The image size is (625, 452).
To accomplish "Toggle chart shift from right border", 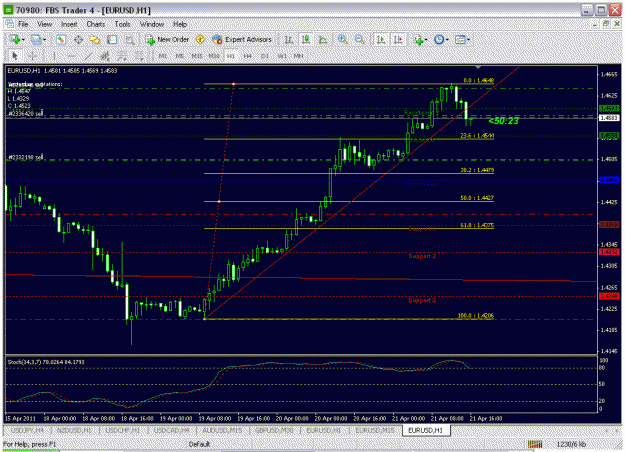I will pyautogui.click(x=398, y=39).
